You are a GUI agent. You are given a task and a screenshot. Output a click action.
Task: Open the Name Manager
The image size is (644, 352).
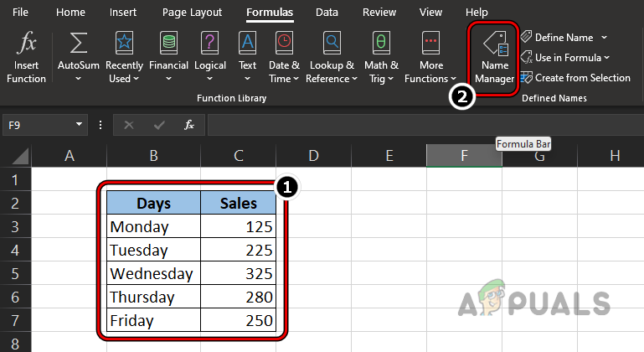coord(493,55)
